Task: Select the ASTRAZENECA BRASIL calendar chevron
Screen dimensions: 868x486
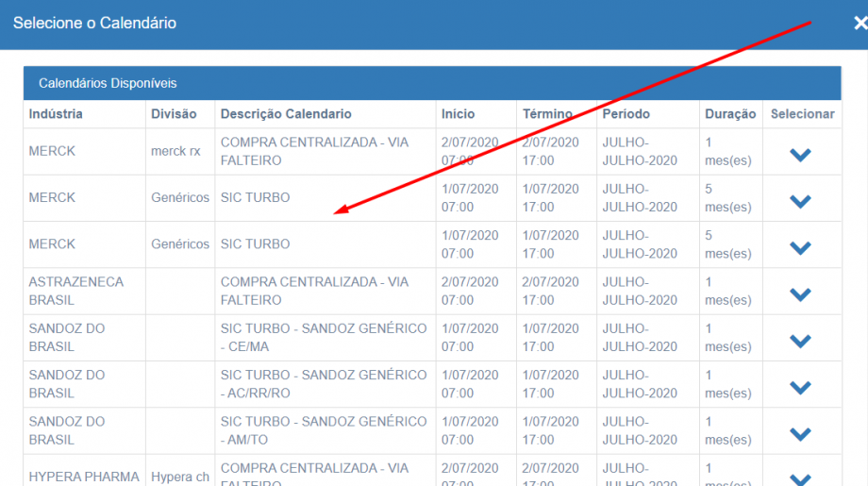Action: pyautogui.click(x=800, y=294)
